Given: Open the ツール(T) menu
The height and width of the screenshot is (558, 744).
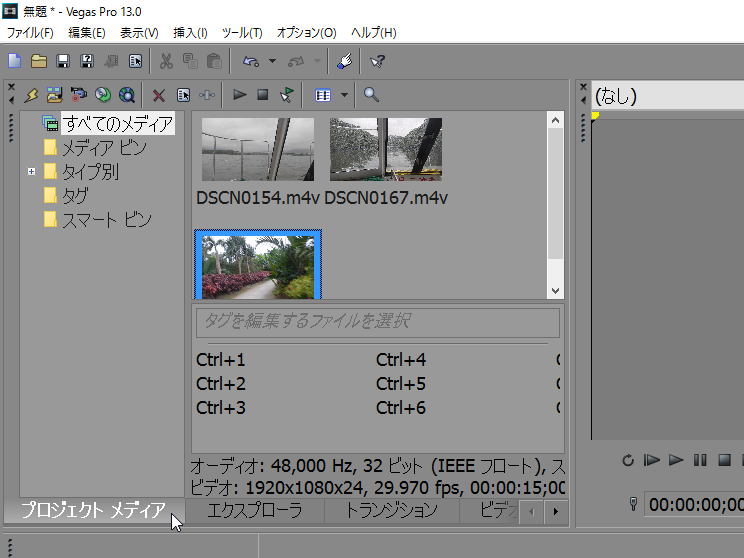Looking at the screenshot, I should [242, 33].
